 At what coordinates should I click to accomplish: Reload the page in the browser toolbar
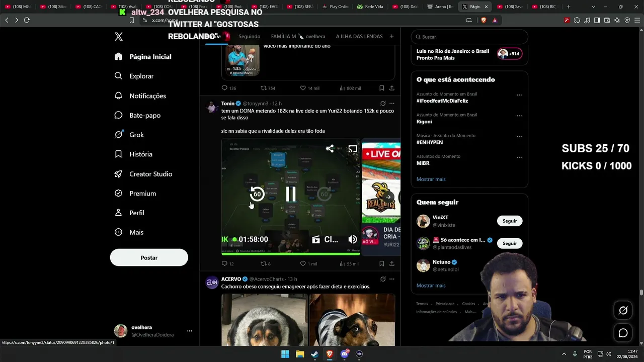27,20
